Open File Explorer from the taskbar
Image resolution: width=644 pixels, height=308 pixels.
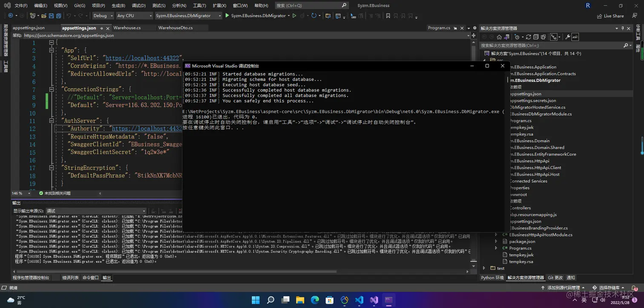click(300, 300)
